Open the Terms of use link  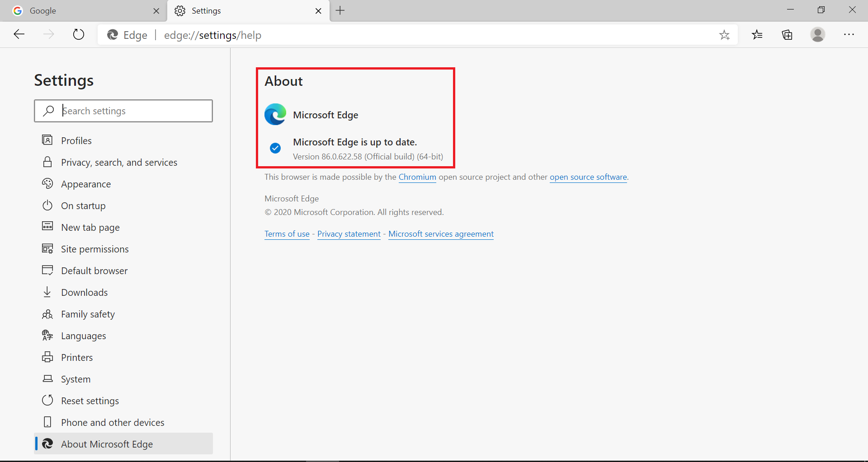pyautogui.click(x=287, y=234)
